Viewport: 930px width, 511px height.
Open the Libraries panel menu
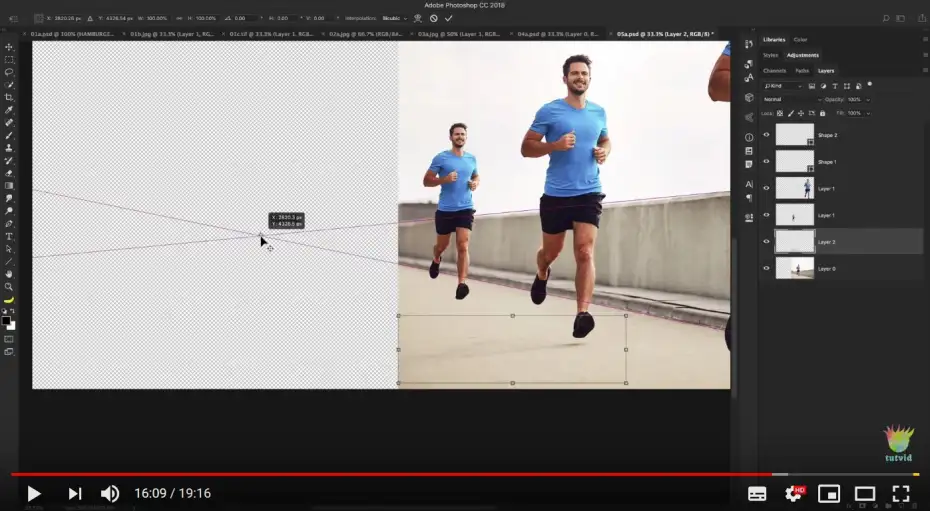click(x=925, y=40)
